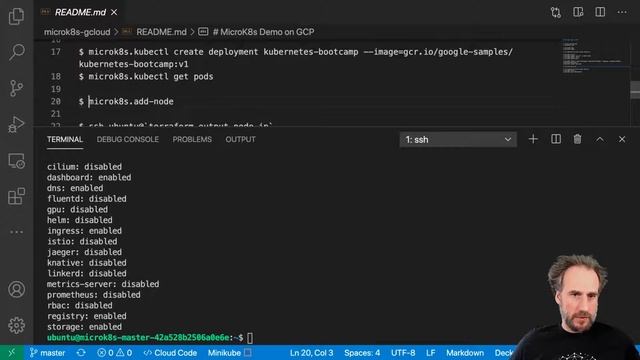Viewport: 640px width, 360px height.
Task: Click 'registry: enabled' terminal line
Action: pyautogui.click(x=87, y=316)
